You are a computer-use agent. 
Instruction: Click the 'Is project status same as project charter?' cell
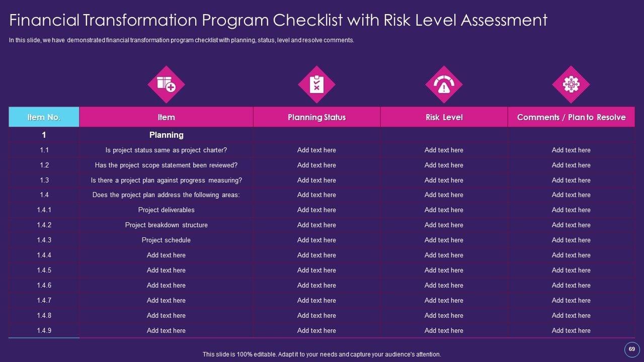(x=166, y=150)
